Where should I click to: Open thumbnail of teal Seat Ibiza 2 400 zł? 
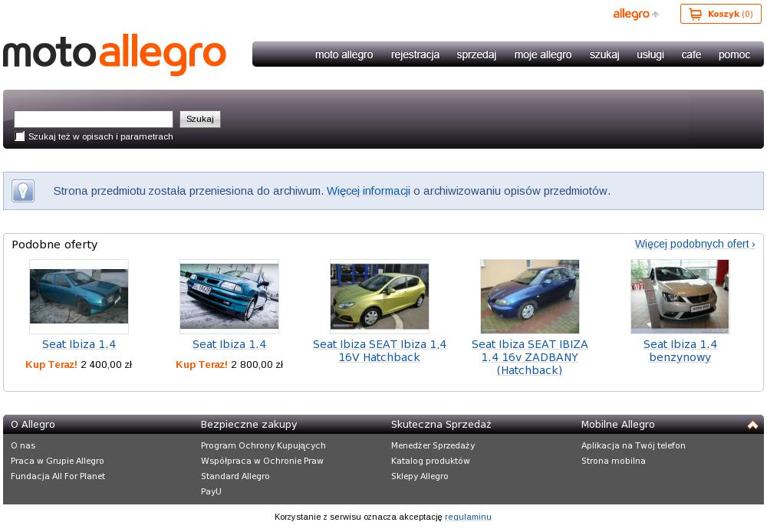[79, 297]
